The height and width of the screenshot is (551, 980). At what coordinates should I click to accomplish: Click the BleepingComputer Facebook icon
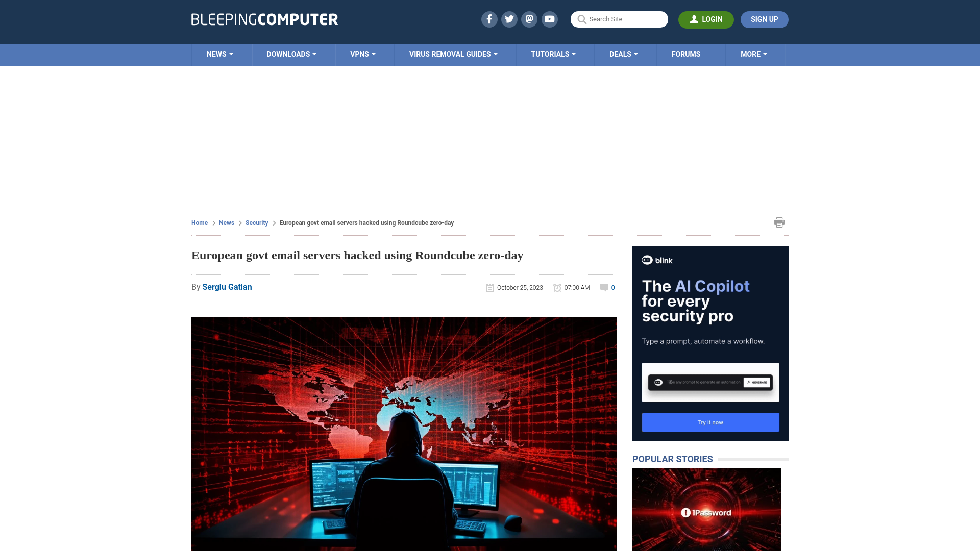pyautogui.click(x=489, y=19)
